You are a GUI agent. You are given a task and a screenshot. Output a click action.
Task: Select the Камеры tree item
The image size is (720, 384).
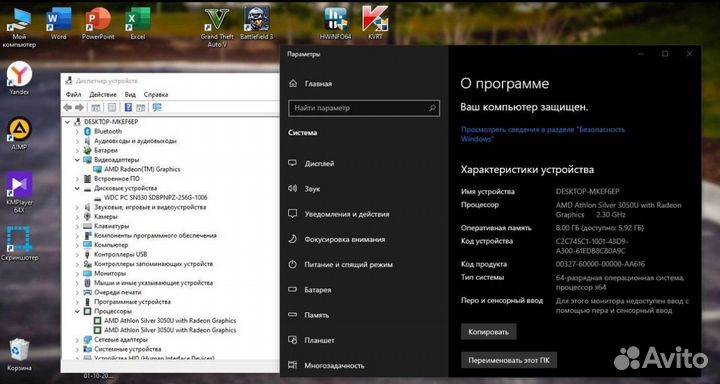[101, 216]
